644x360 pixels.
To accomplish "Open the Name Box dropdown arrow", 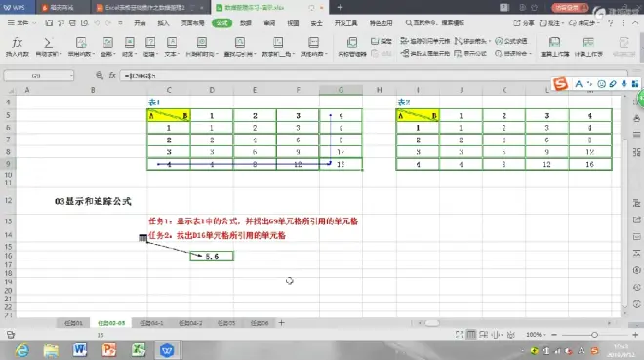I will pyautogui.click(x=71, y=76).
